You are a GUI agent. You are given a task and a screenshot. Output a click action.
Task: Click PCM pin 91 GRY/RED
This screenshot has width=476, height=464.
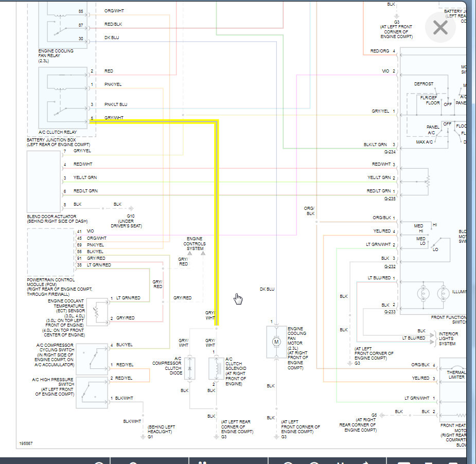click(x=91, y=258)
